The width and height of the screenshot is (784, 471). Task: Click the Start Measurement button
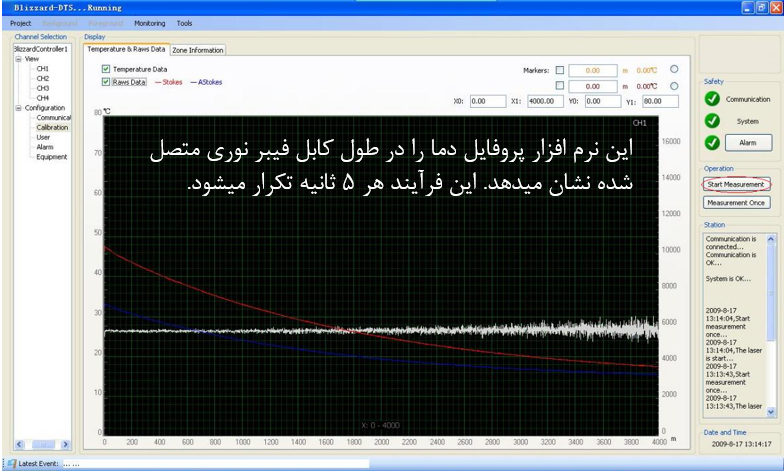click(736, 184)
